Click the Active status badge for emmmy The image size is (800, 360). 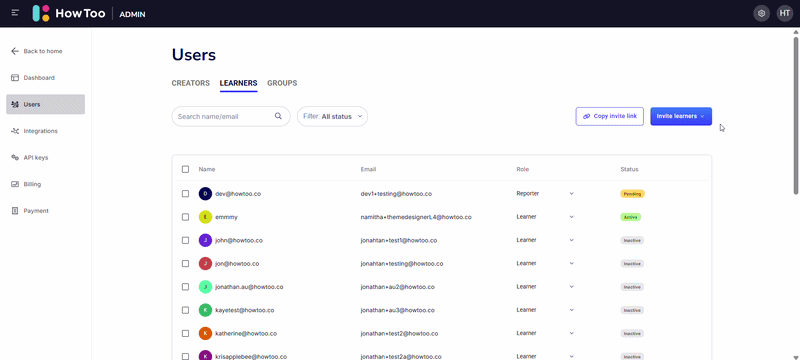pos(630,217)
